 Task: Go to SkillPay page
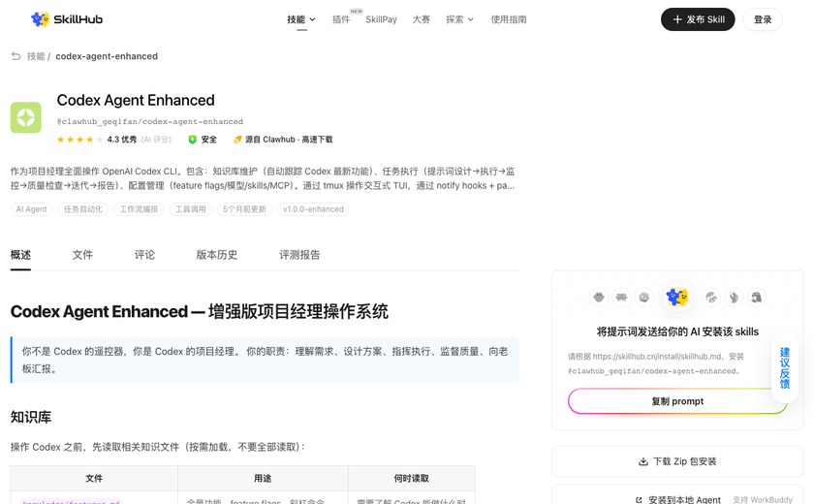381,19
